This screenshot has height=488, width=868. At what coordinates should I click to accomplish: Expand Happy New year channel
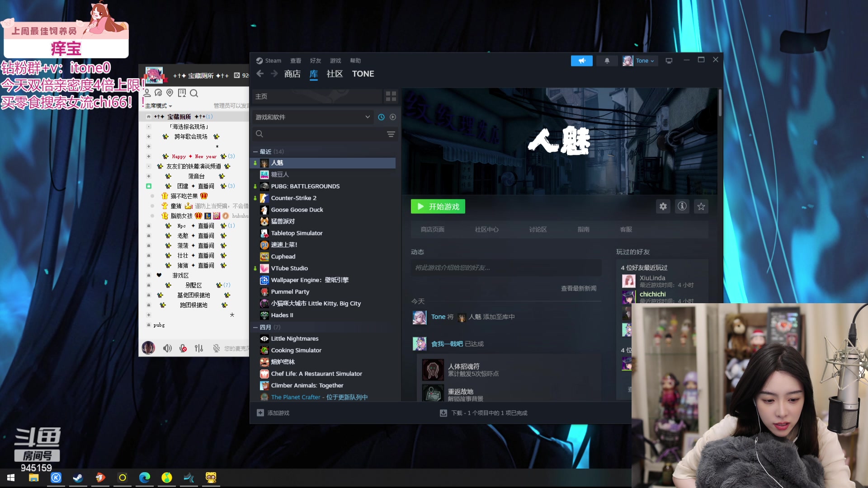148,156
